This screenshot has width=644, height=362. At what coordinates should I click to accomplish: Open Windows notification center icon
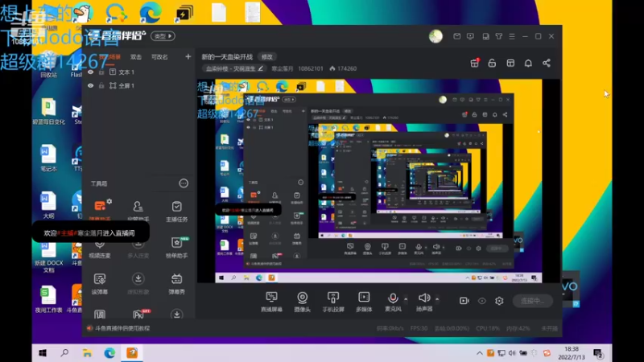click(598, 353)
